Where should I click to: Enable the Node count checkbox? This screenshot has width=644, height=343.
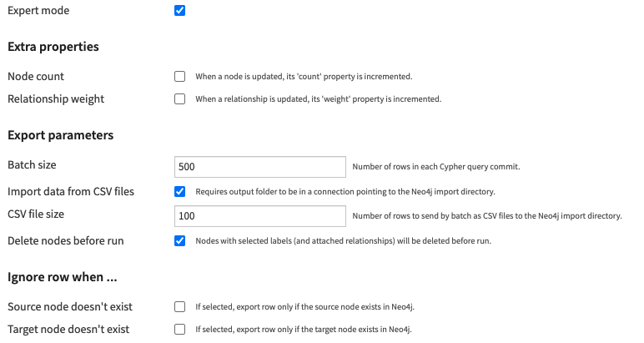tap(180, 77)
